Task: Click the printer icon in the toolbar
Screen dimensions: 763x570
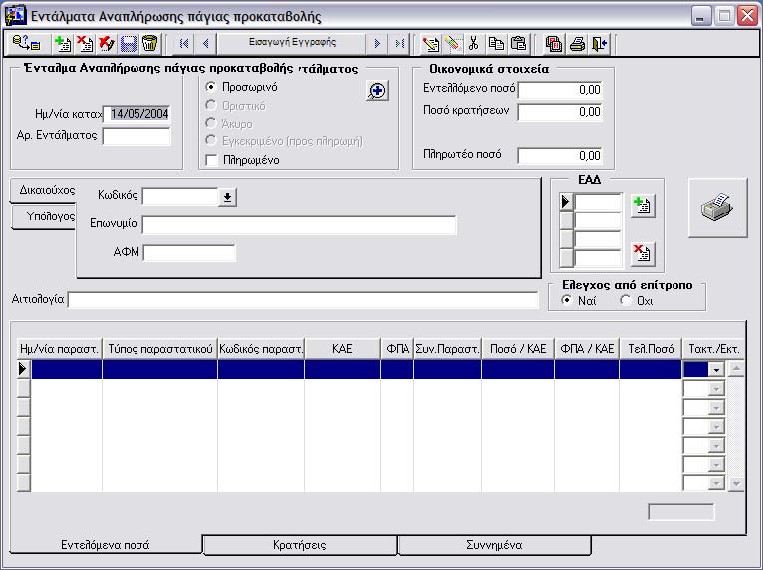Action: click(x=577, y=43)
